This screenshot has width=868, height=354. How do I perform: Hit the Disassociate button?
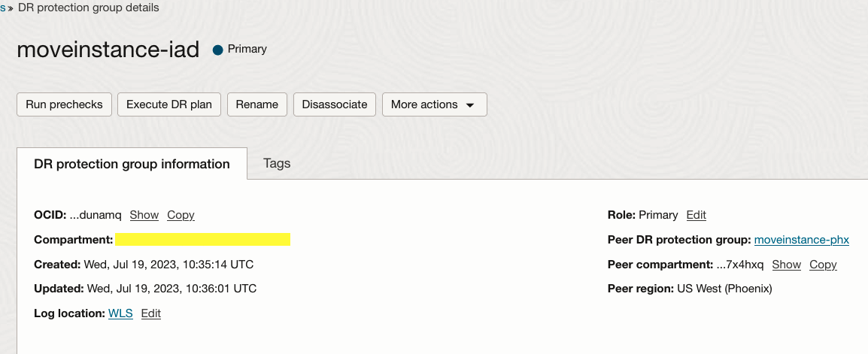[335, 104]
